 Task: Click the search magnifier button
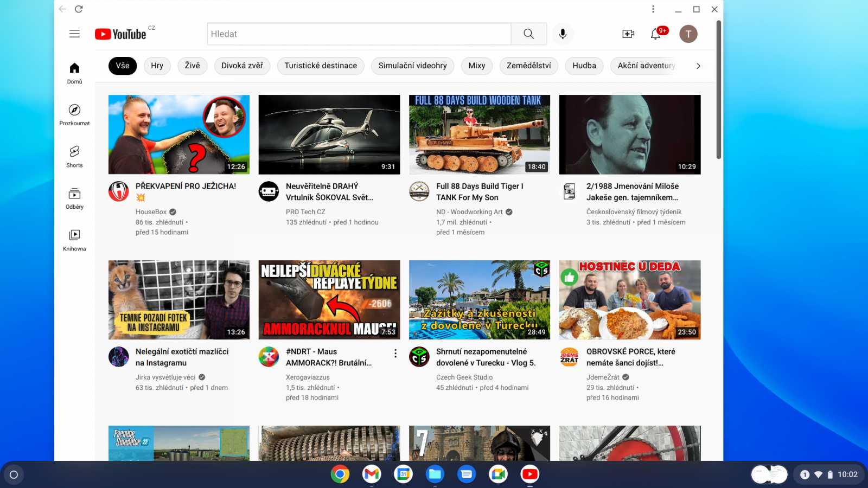click(528, 34)
